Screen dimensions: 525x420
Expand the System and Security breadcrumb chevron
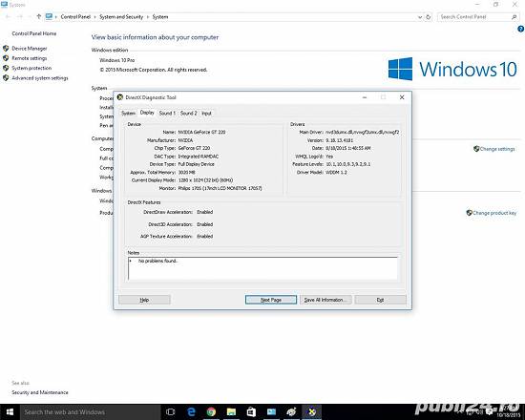(148, 17)
